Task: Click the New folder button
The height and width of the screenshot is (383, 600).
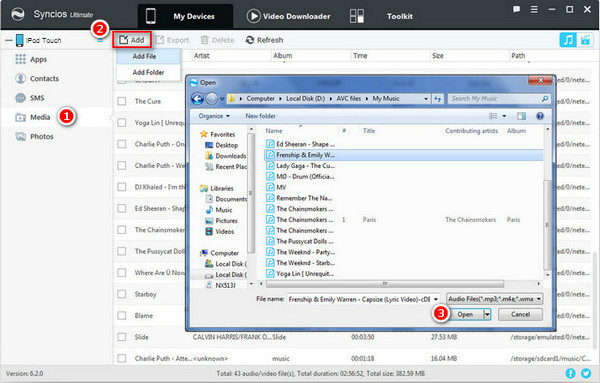Action: click(x=260, y=116)
